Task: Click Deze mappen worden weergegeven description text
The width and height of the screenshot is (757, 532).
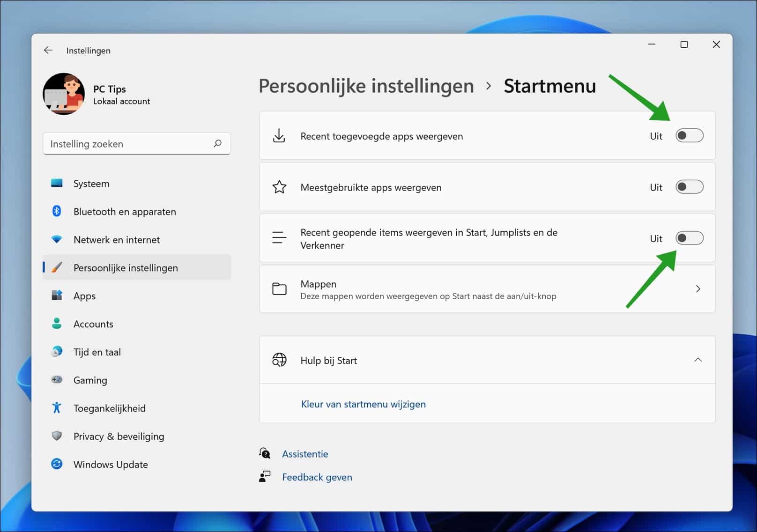Action: 428,296
